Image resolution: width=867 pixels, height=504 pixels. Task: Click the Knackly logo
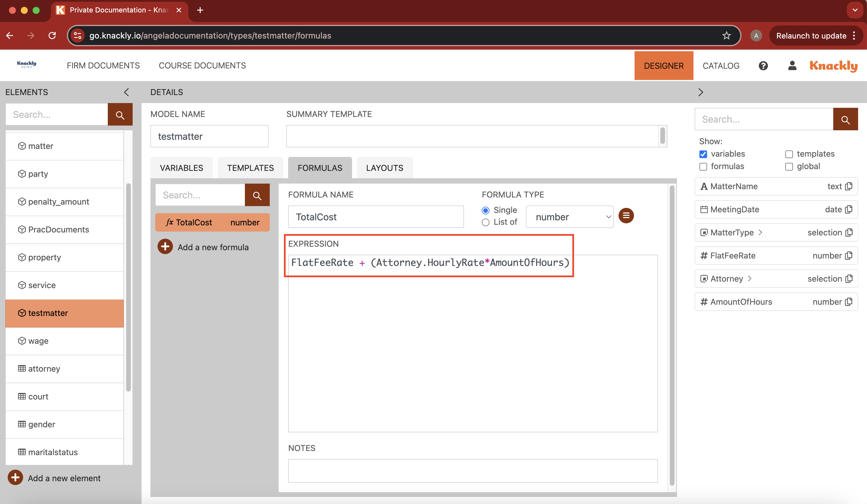(833, 66)
